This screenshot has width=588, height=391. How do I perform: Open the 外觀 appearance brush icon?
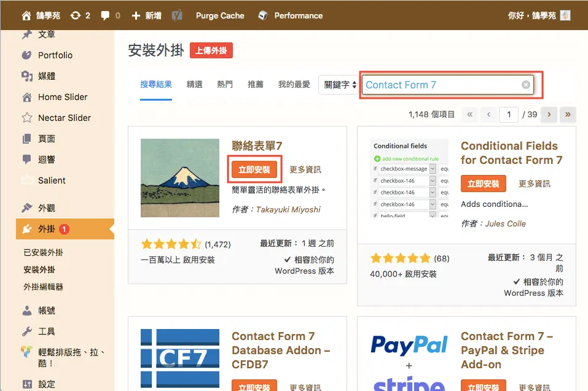pos(26,207)
